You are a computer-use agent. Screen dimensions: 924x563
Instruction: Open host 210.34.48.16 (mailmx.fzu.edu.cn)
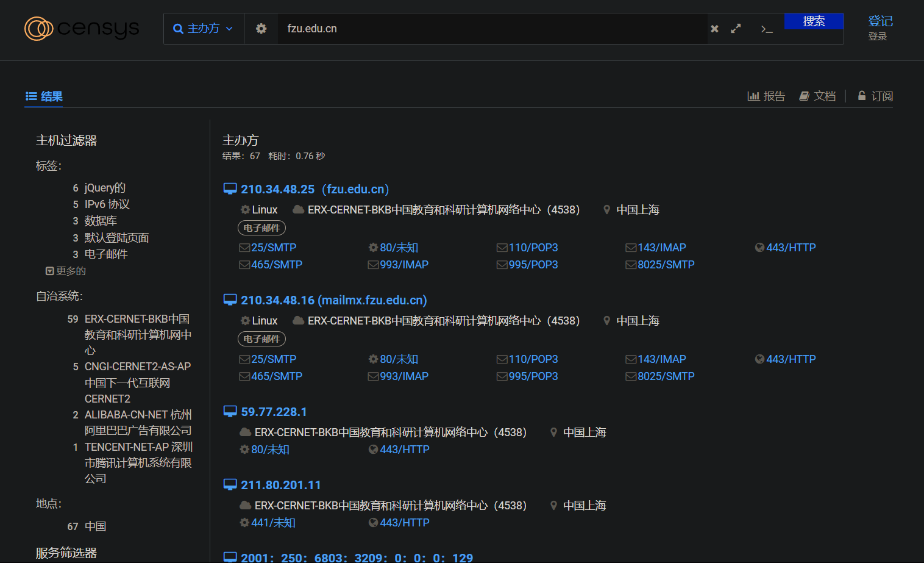(x=333, y=300)
